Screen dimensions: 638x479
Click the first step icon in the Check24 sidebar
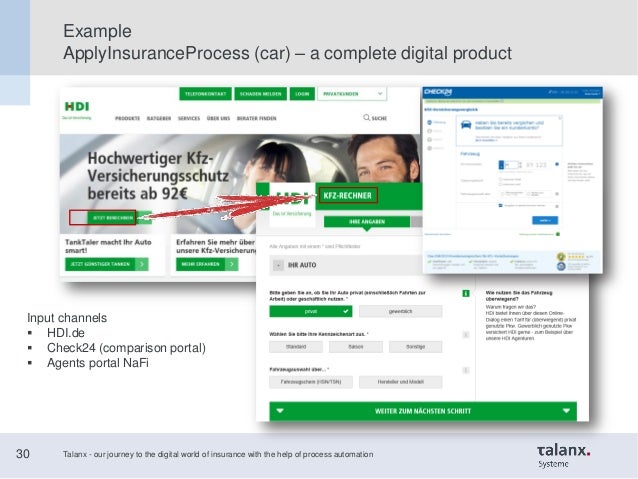click(x=430, y=122)
